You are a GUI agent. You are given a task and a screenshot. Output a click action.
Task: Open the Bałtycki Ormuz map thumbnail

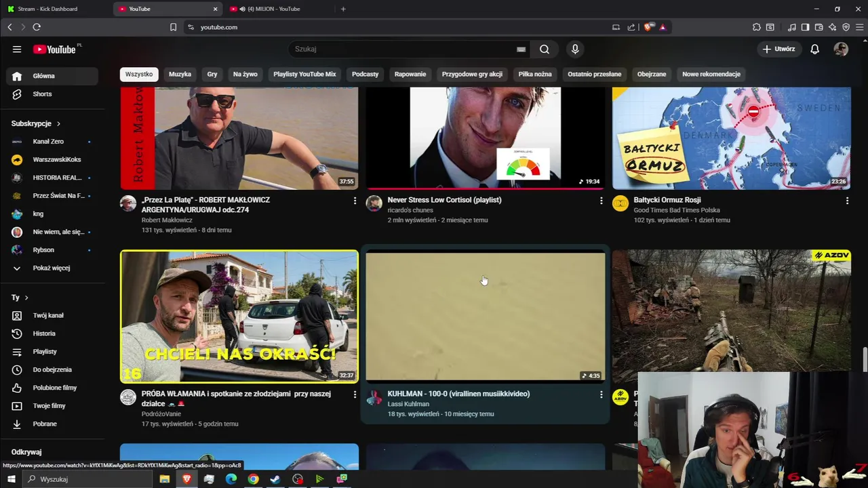pyautogui.click(x=732, y=138)
